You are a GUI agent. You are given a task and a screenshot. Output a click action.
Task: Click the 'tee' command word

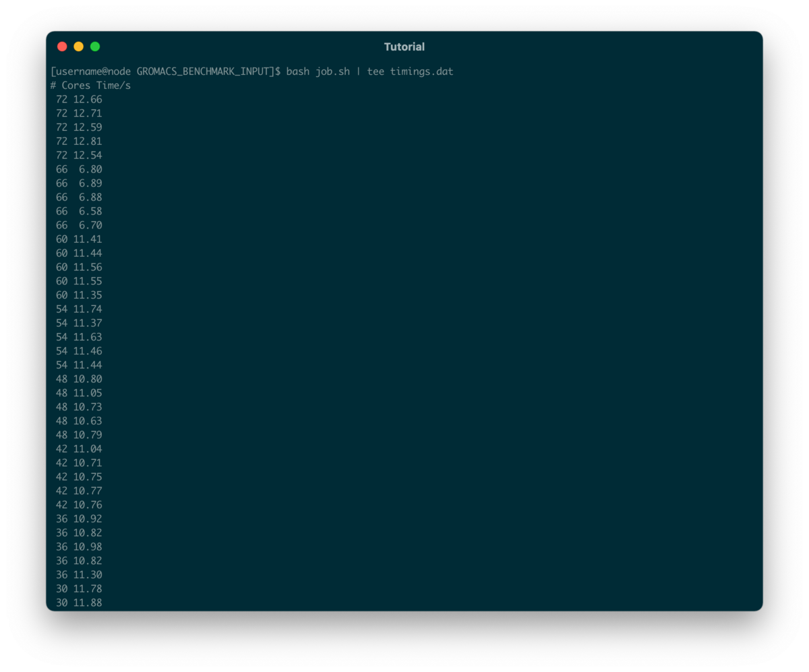coord(376,71)
